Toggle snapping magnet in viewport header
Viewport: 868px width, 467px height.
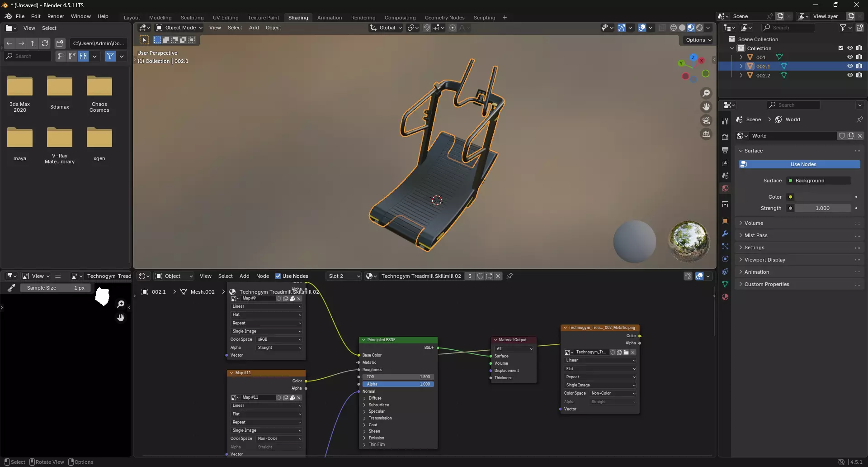pyautogui.click(x=427, y=28)
